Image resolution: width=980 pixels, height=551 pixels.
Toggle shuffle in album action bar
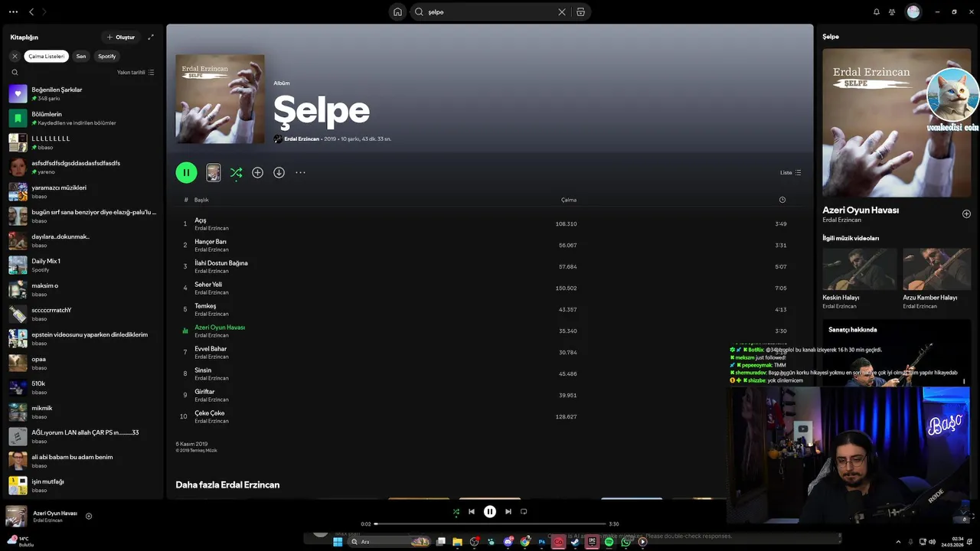click(236, 173)
